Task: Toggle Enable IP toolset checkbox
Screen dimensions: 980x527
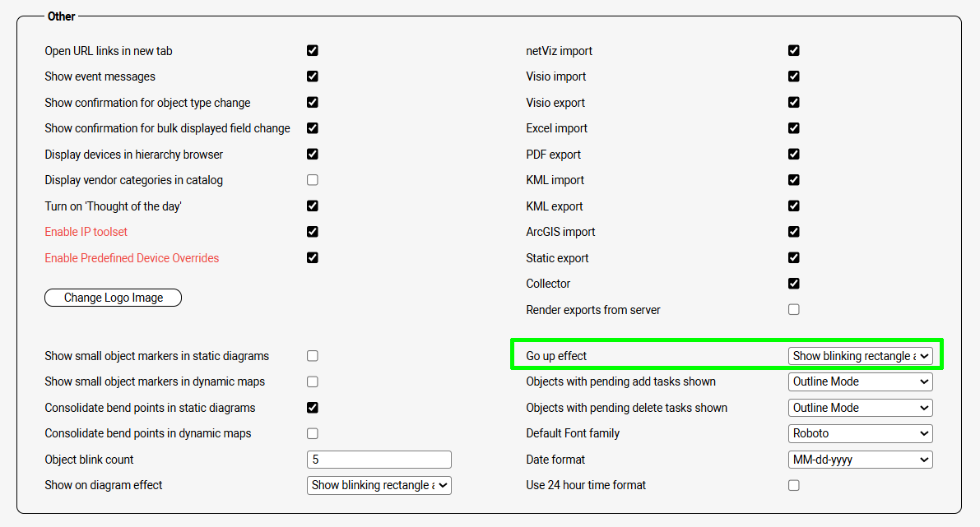Action: point(313,232)
